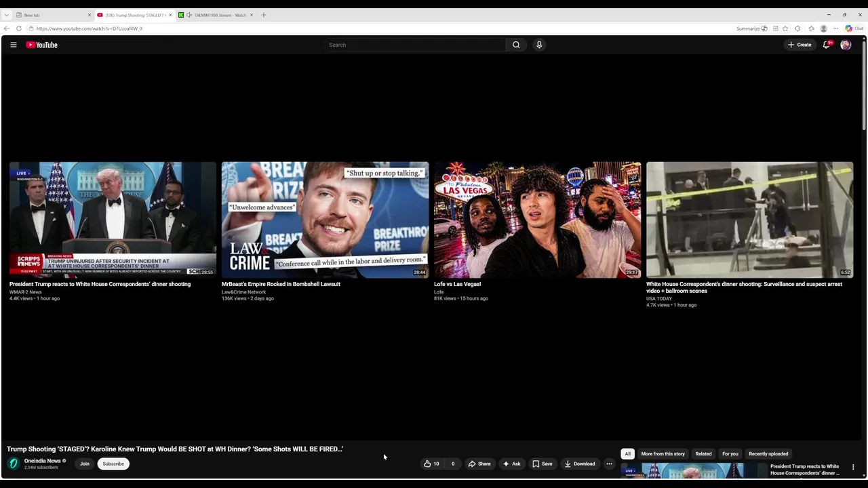Open title 'White House Correspondent's dinner shooting: Surveillance...'
This screenshot has height=488, width=868.
click(x=744, y=287)
